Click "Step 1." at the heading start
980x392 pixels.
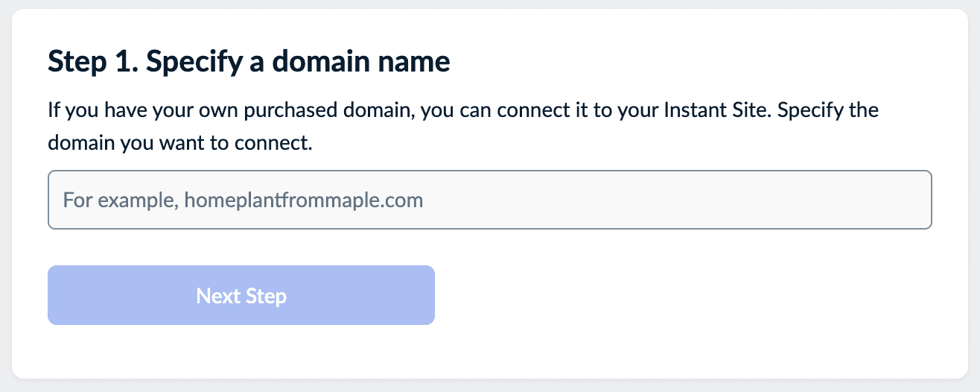click(x=92, y=62)
